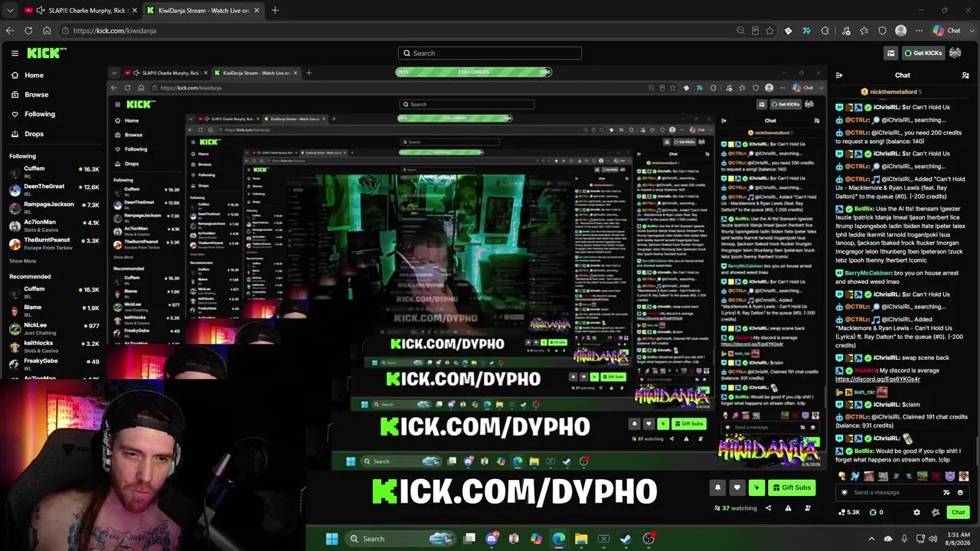Show hidden system tray icons
The width and height of the screenshot is (980, 551).
coord(871,539)
